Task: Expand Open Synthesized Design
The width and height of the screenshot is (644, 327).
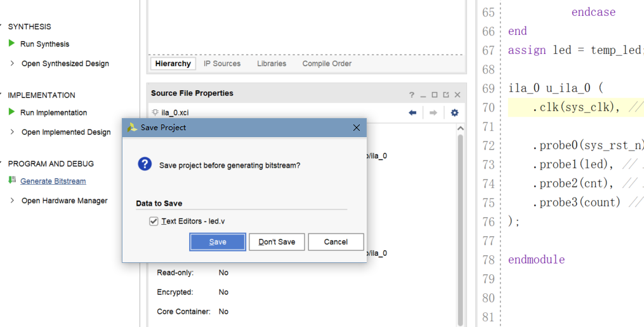Action: point(12,63)
